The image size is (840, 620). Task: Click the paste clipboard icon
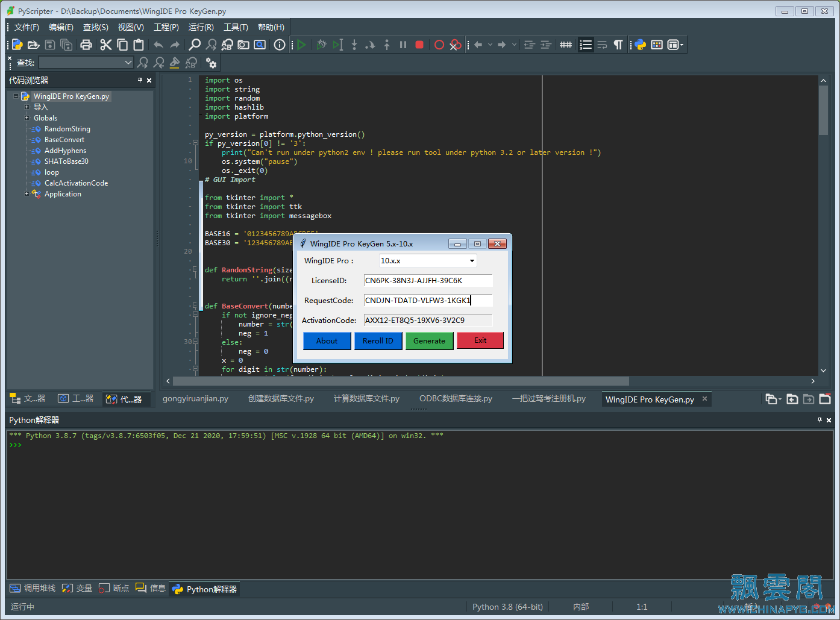tap(139, 45)
